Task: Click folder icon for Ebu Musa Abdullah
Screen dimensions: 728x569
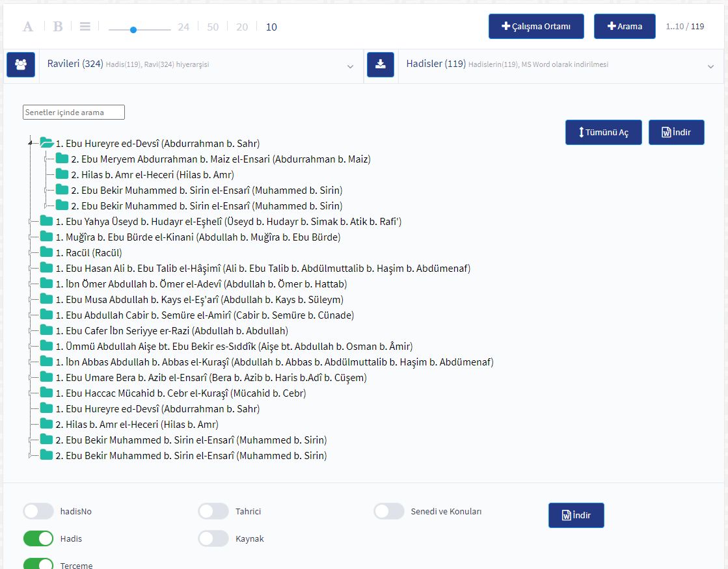Action: [46, 299]
